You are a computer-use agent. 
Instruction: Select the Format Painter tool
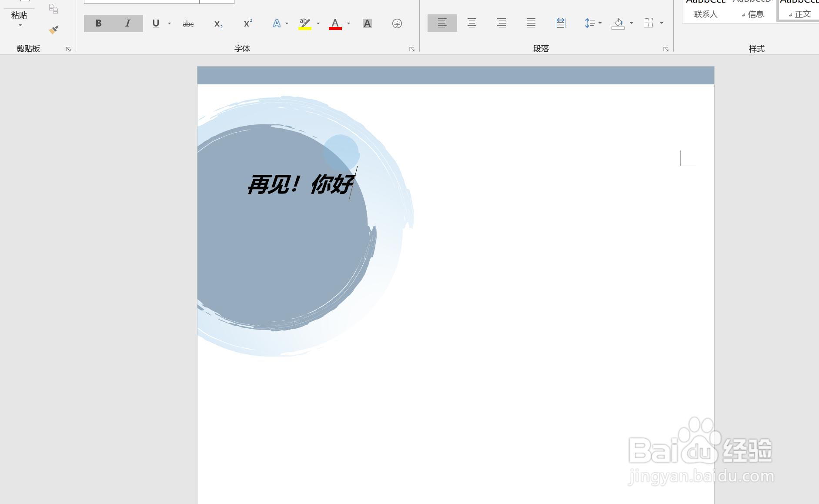tap(54, 29)
